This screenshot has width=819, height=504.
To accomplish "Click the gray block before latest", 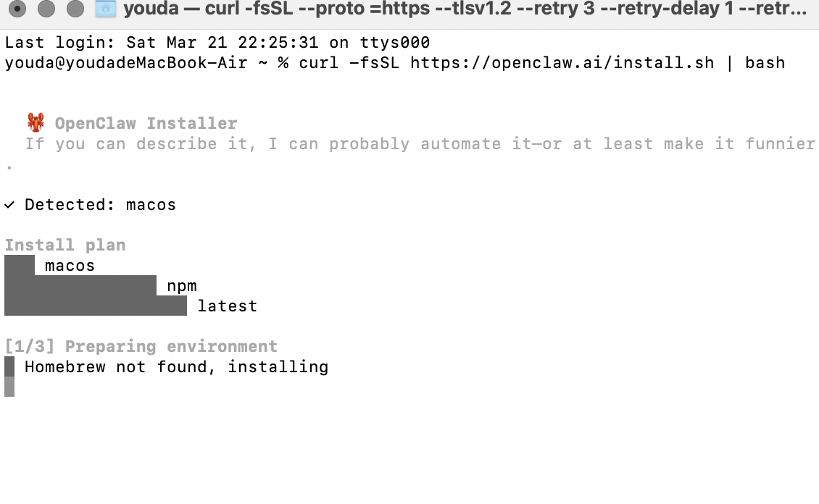I will pos(96,306).
